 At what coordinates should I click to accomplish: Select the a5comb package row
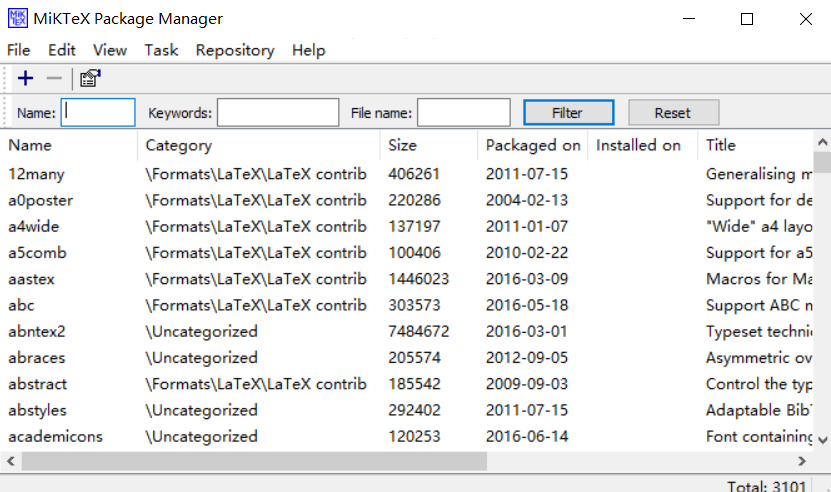coord(406,253)
